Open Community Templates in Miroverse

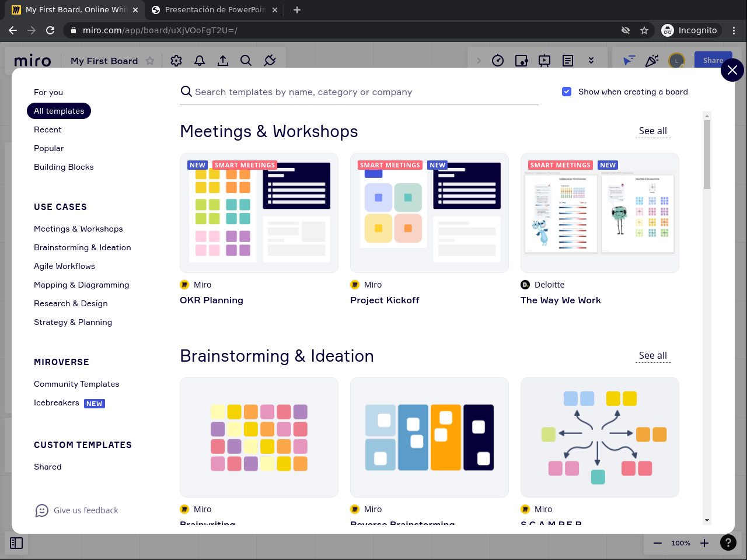click(x=76, y=384)
